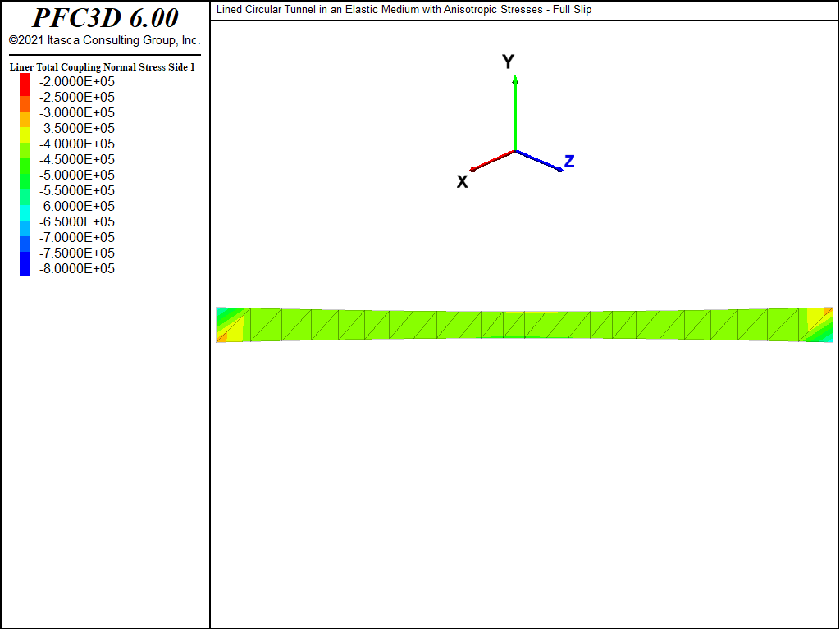Click the legend value -5.5000E+05
The image size is (840, 630).
tap(77, 190)
